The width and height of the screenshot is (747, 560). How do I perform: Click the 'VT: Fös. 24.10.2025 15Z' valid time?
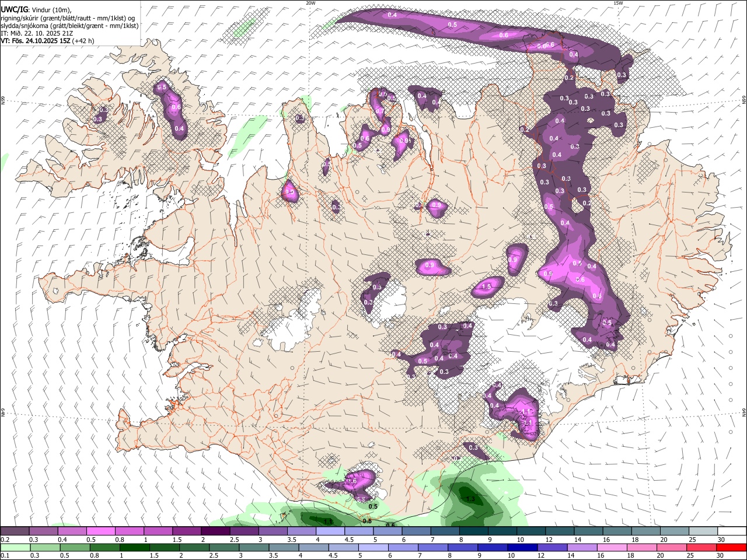(36, 41)
